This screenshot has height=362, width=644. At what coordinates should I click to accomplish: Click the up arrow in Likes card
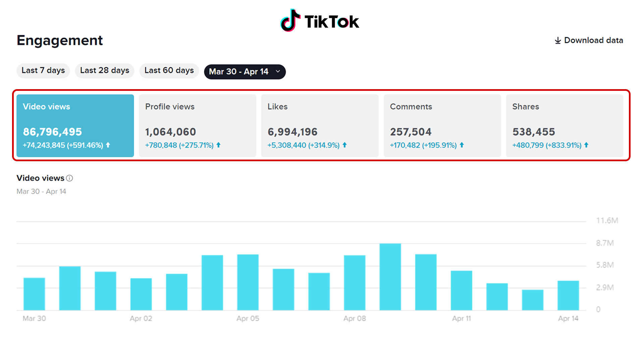(344, 145)
